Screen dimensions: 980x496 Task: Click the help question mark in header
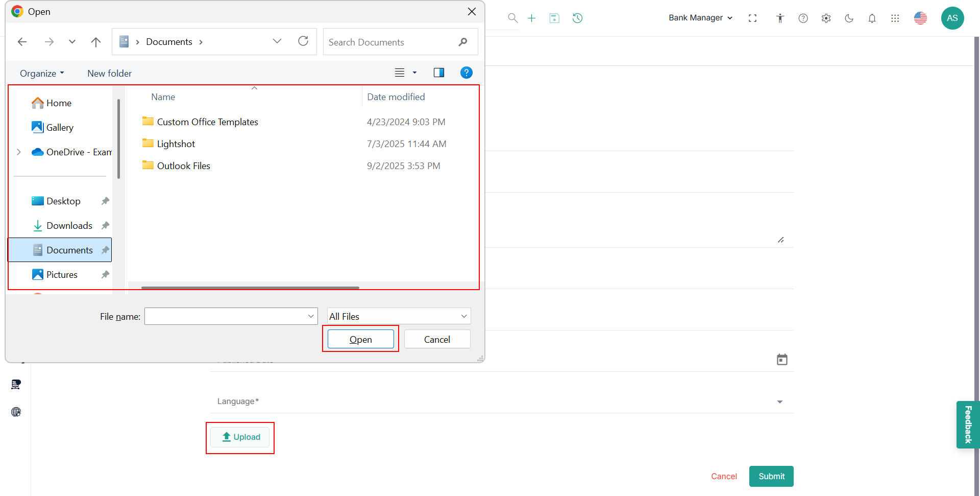803,18
